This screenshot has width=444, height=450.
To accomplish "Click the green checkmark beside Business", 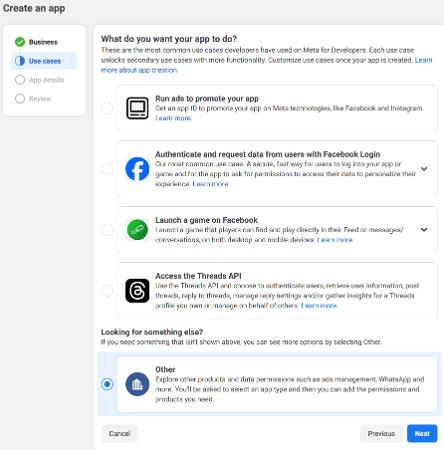I will tap(20, 42).
